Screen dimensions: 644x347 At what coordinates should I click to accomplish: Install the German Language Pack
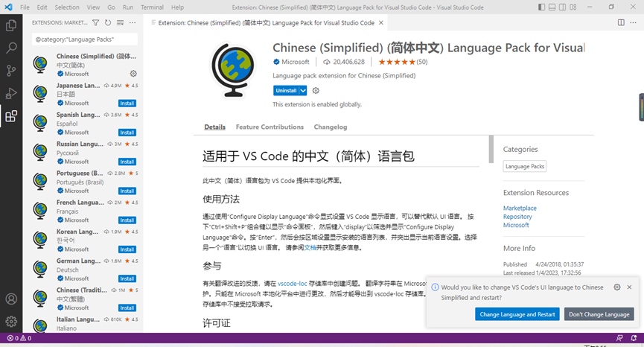(x=127, y=278)
